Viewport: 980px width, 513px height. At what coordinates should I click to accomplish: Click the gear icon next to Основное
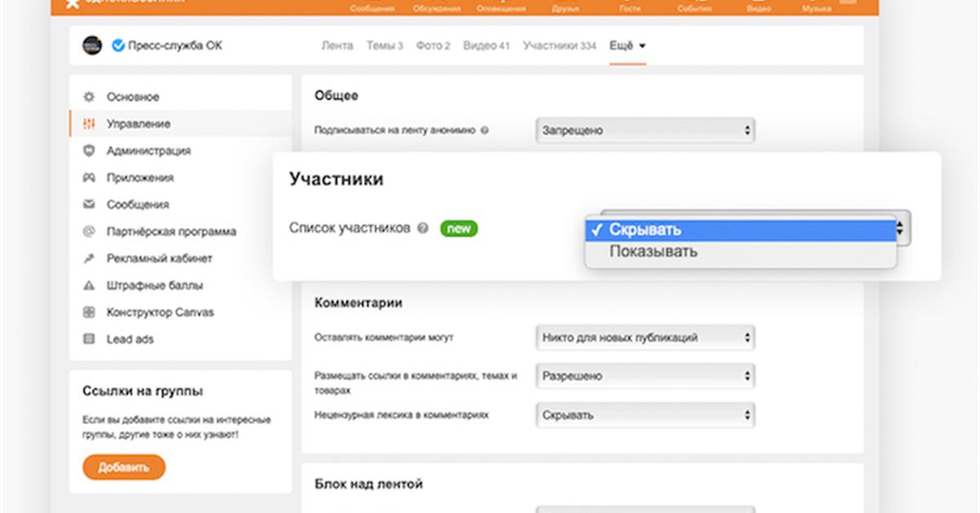pos(89,97)
